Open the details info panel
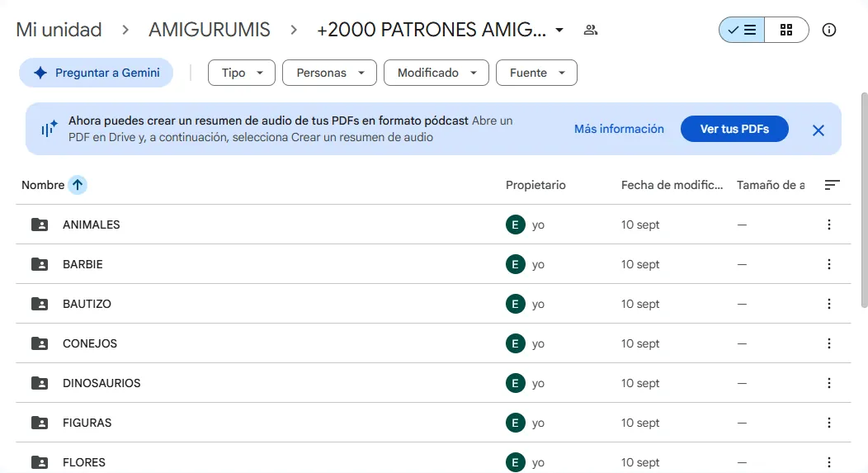This screenshot has width=868, height=473. [828, 30]
